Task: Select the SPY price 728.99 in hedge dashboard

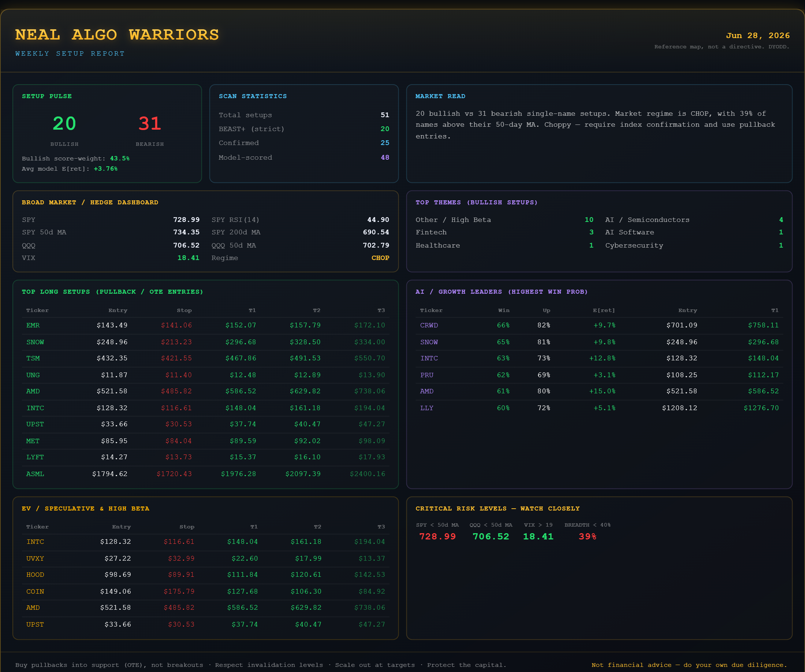Action: point(186,219)
